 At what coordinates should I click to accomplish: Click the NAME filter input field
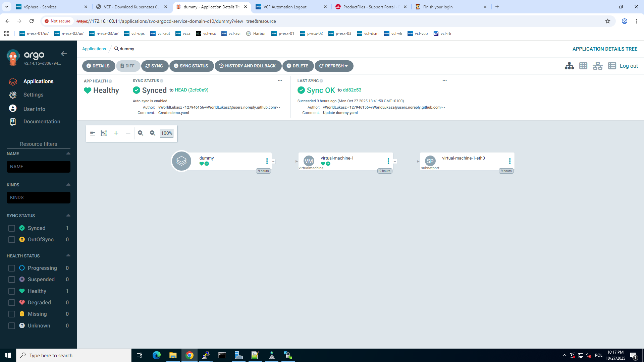pyautogui.click(x=39, y=167)
